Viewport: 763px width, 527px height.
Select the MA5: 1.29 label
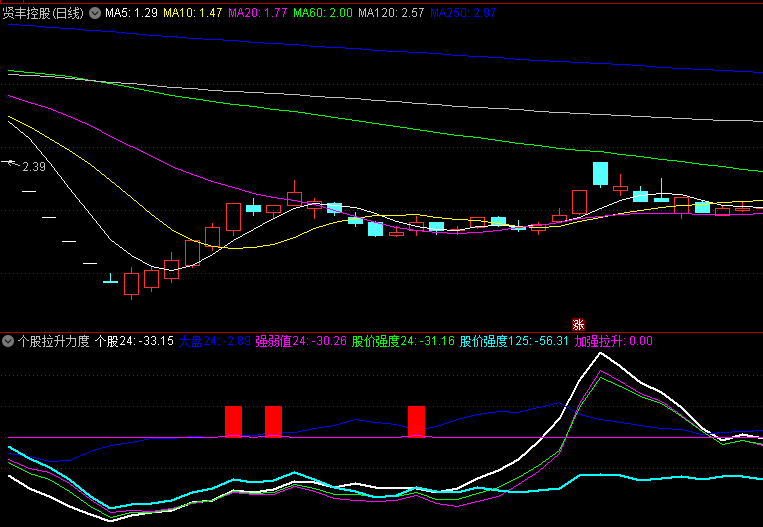[x=131, y=13]
